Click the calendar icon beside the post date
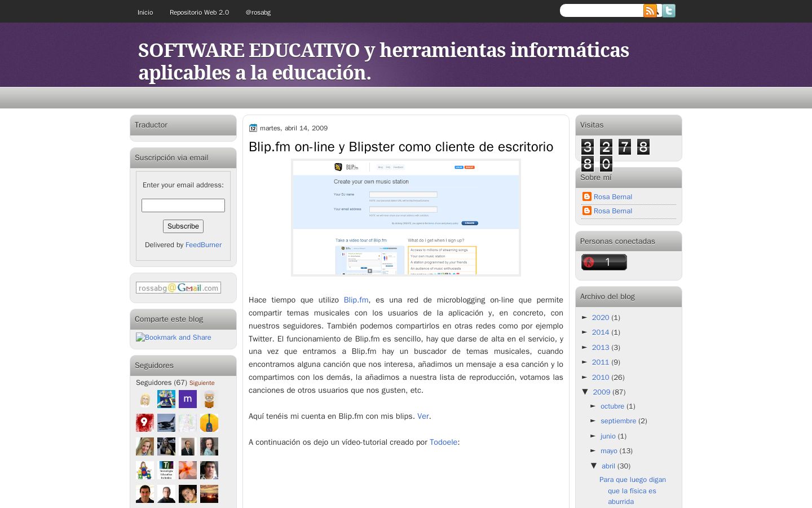This screenshot has height=508, width=812. point(253,128)
